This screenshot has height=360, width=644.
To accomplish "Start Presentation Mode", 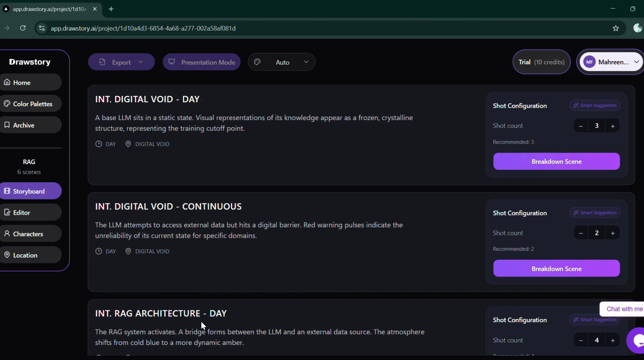I will point(201,62).
